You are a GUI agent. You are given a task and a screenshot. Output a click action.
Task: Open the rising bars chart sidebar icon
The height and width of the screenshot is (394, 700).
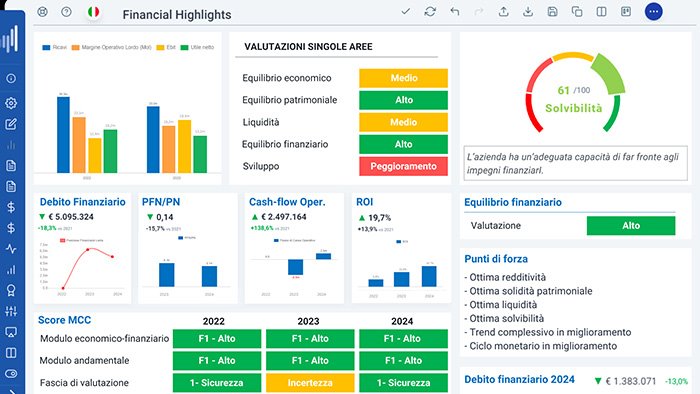(x=11, y=270)
